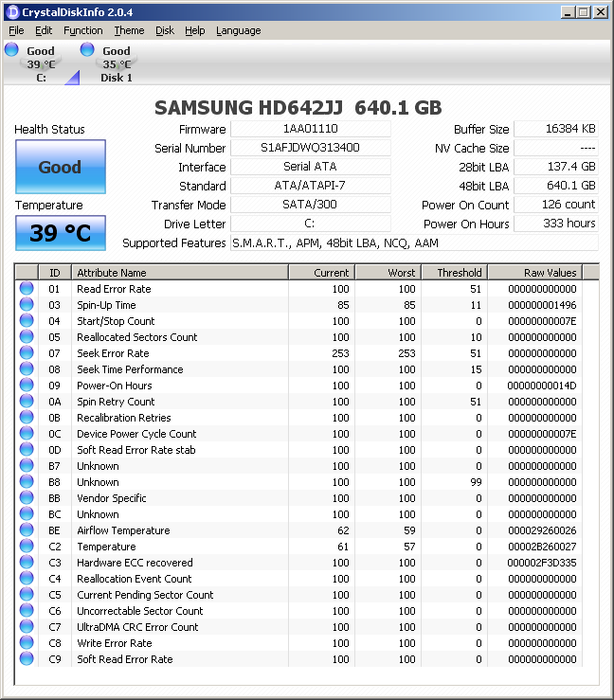Click the status orb for Read Error Rate

27,288
